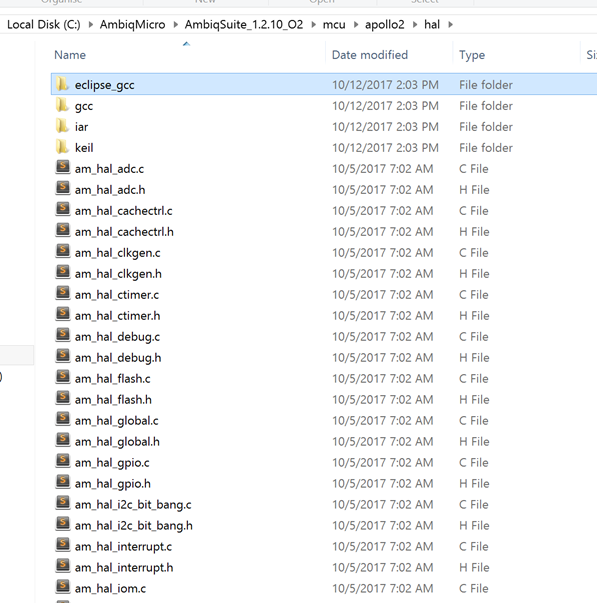Expand the breadcrumb arrow after apollo2

click(x=415, y=25)
